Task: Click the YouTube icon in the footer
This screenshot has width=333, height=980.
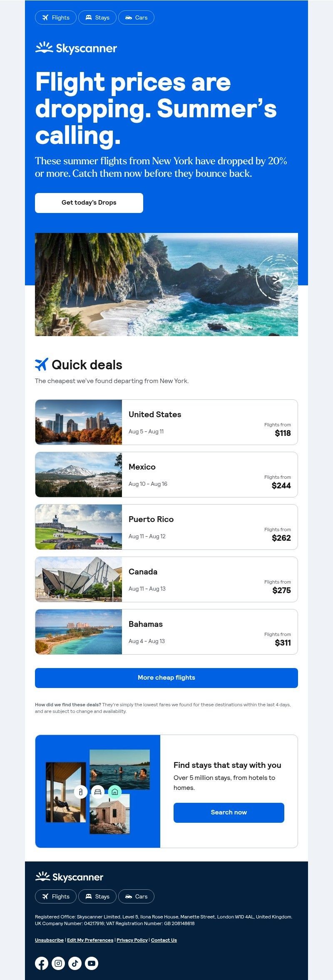Action: point(92,963)
